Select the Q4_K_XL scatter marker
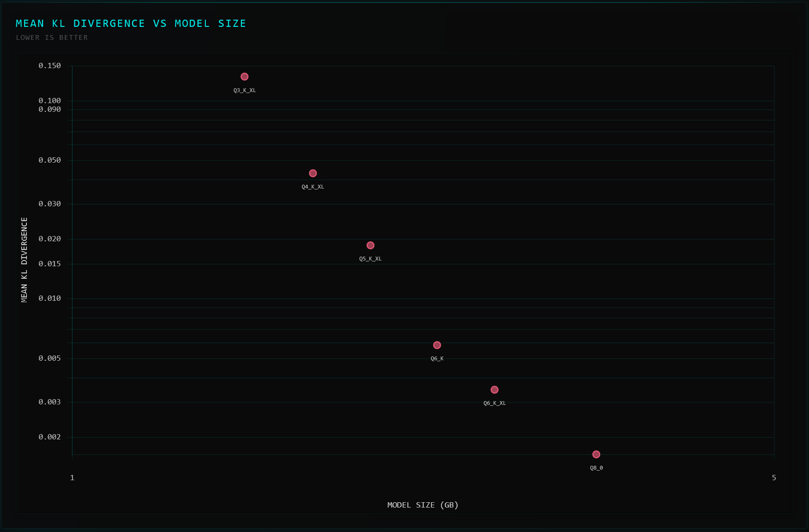Viewport: 809px width, 532px height. [313, 173]
